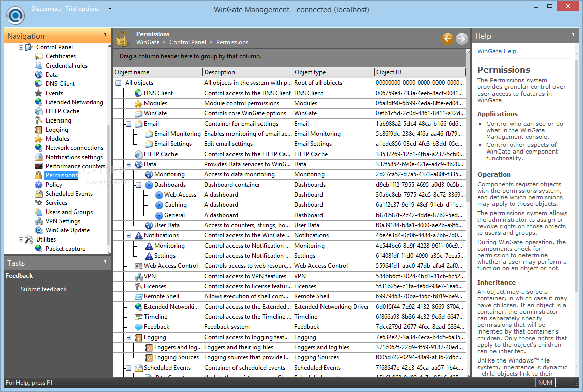
Task: Click the Permissions padlock icon in Navigation
Action: (x=38, y=175)
